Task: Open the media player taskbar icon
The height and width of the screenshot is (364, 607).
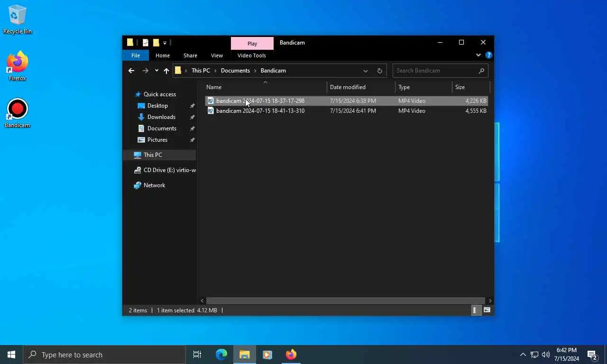Action: coord(267,355)
